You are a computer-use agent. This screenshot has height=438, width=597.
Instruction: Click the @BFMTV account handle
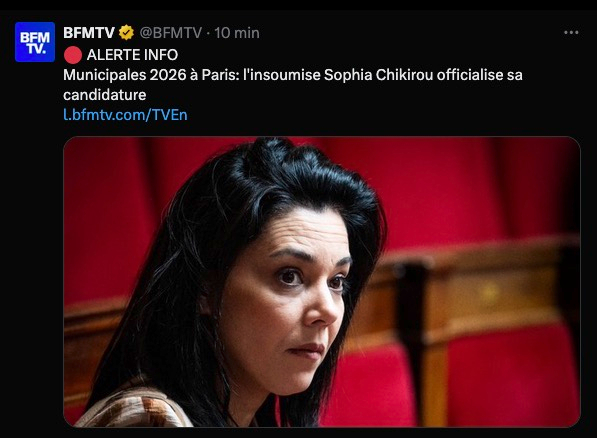tap(171, 33)
